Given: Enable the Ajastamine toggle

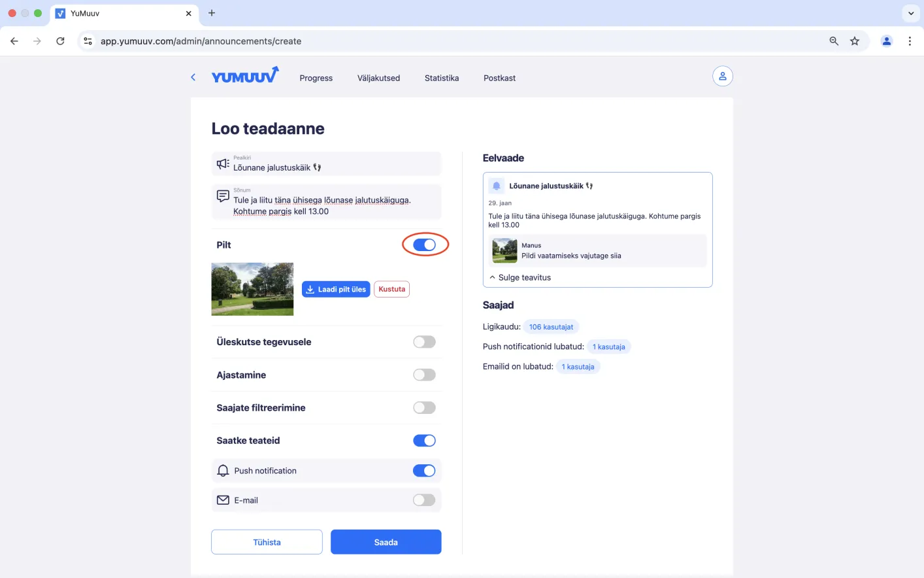Looking at the screenshot, I should pyautogui.click(x=424, y=375).
